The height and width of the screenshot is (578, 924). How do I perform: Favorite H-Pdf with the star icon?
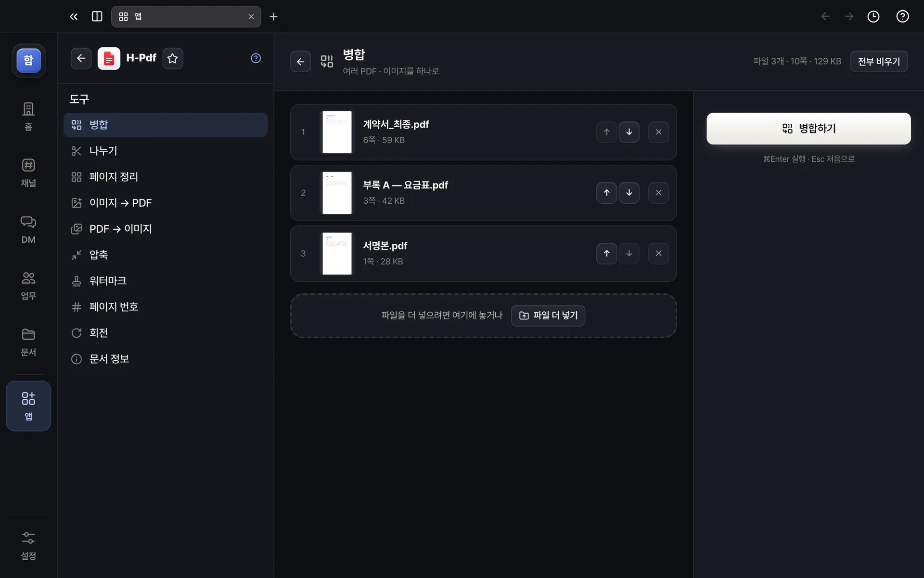[172, 58]
